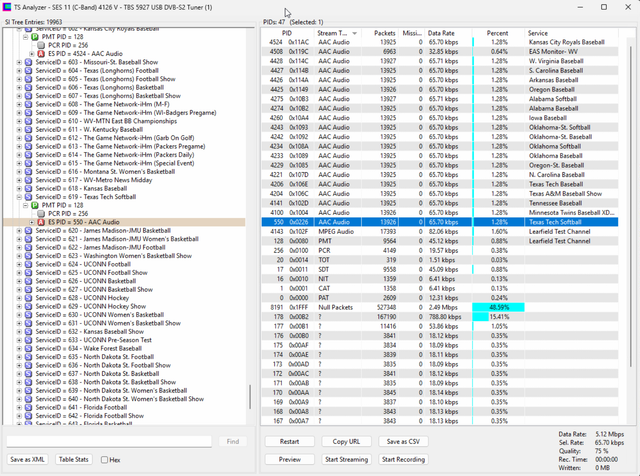Sort by PID column header

point(287,33)
